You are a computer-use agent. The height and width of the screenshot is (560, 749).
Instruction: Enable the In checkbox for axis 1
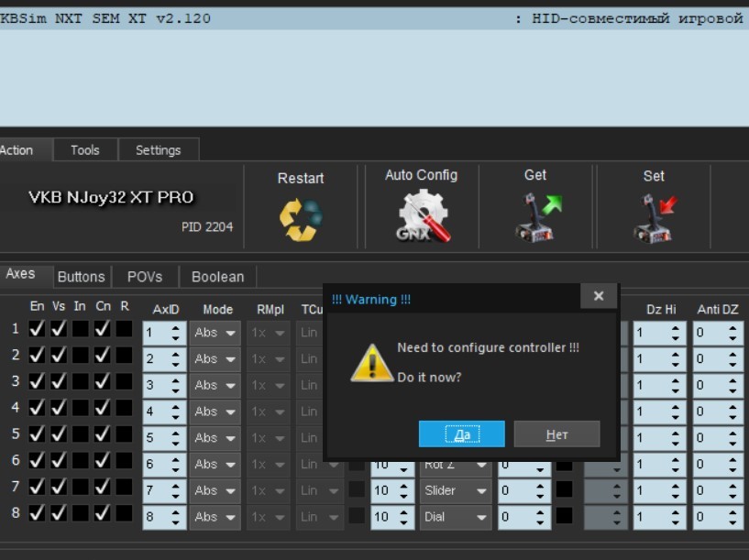[81, 328]
